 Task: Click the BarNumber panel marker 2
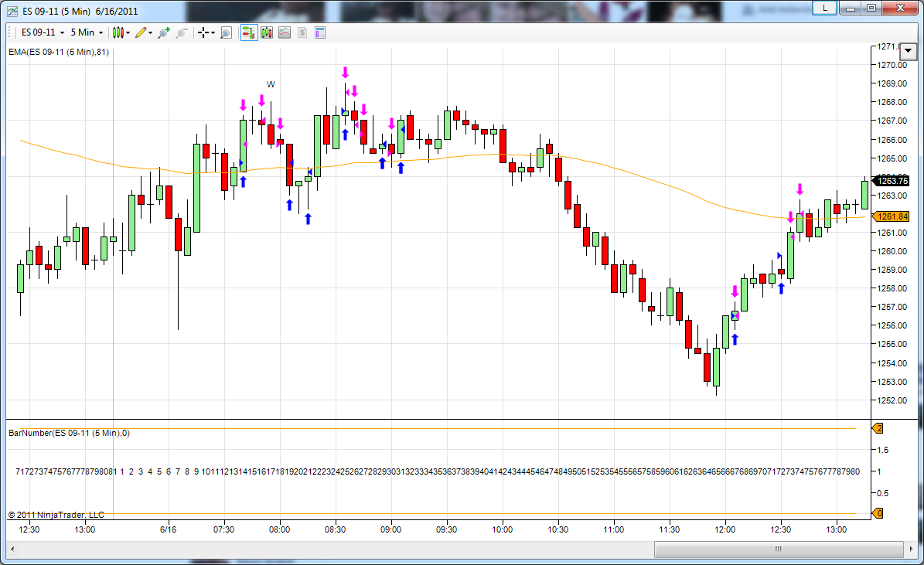[x=878, y=428]
